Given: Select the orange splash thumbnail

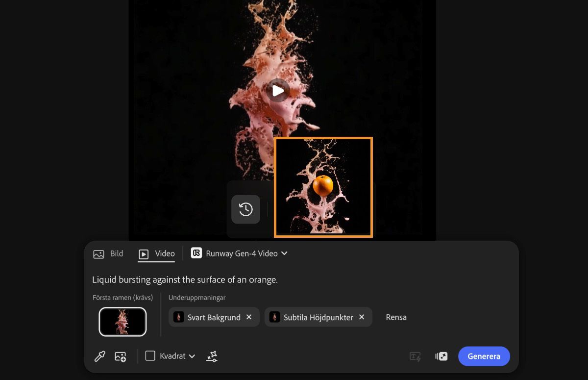Looking at the screenshot, I should point(323,187).
